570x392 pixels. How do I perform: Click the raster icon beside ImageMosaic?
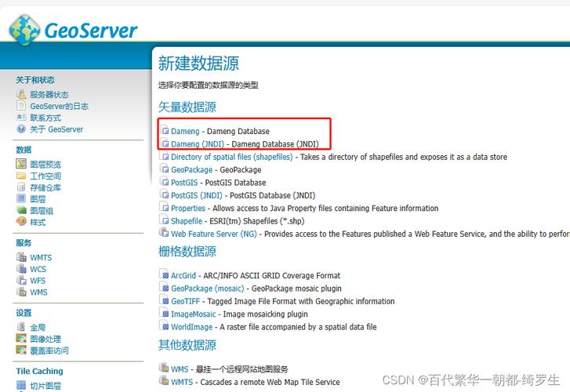165,313
